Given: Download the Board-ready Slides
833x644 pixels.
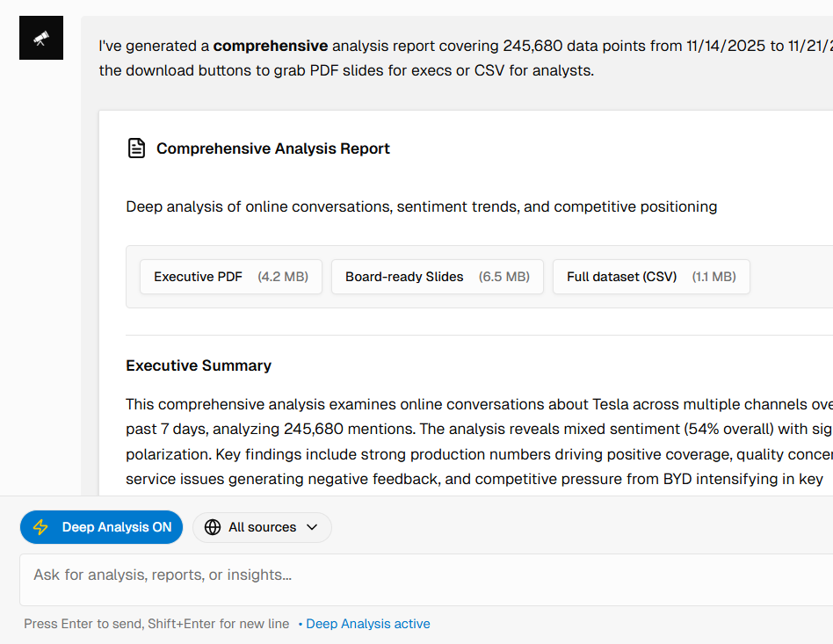Looking at the screenshot, I should click(404, 277).
